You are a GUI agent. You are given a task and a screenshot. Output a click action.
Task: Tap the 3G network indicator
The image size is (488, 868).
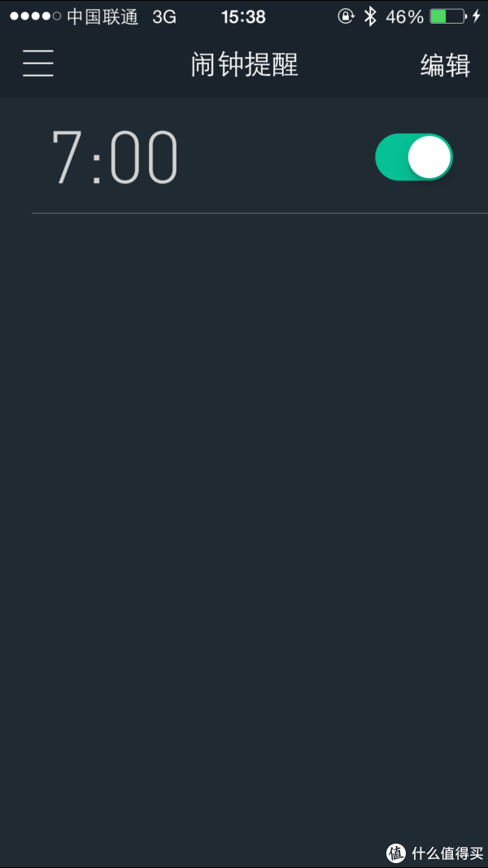coord(164,17)
